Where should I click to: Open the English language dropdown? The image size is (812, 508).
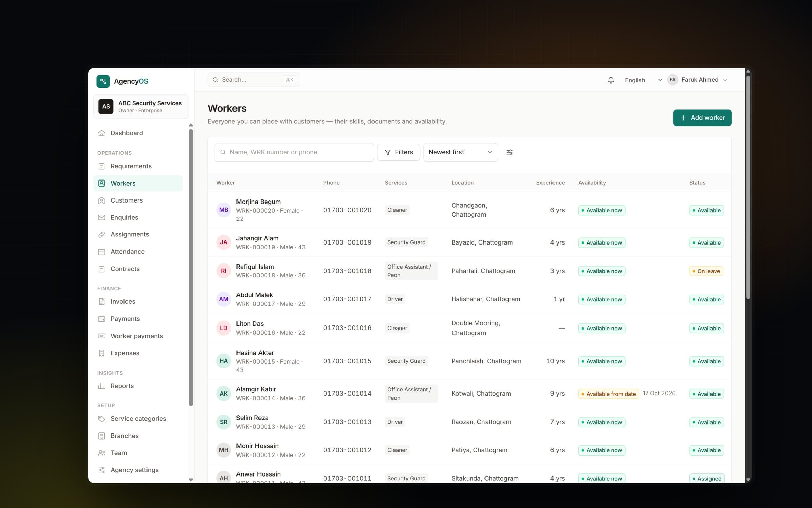pos(643,80)
